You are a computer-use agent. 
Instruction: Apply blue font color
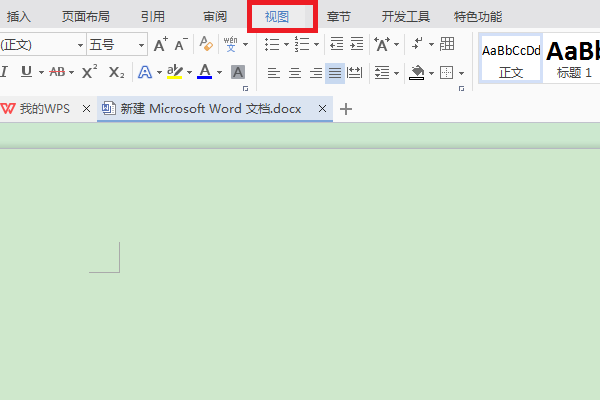[205, 72]
